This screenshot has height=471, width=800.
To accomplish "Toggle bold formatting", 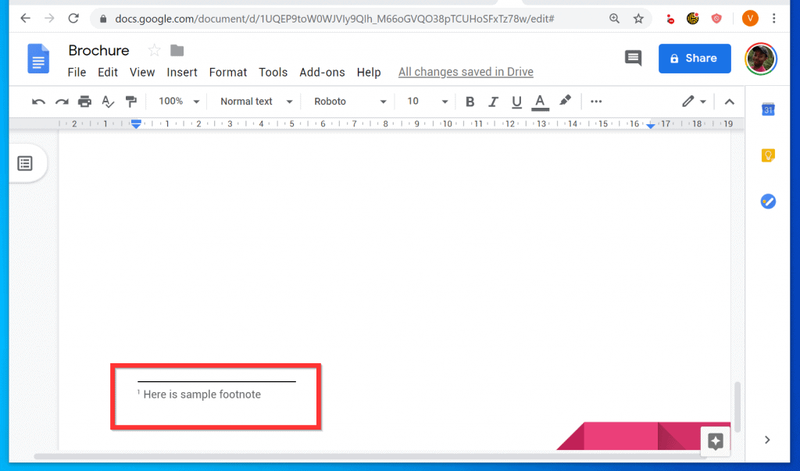I will 470,102.
